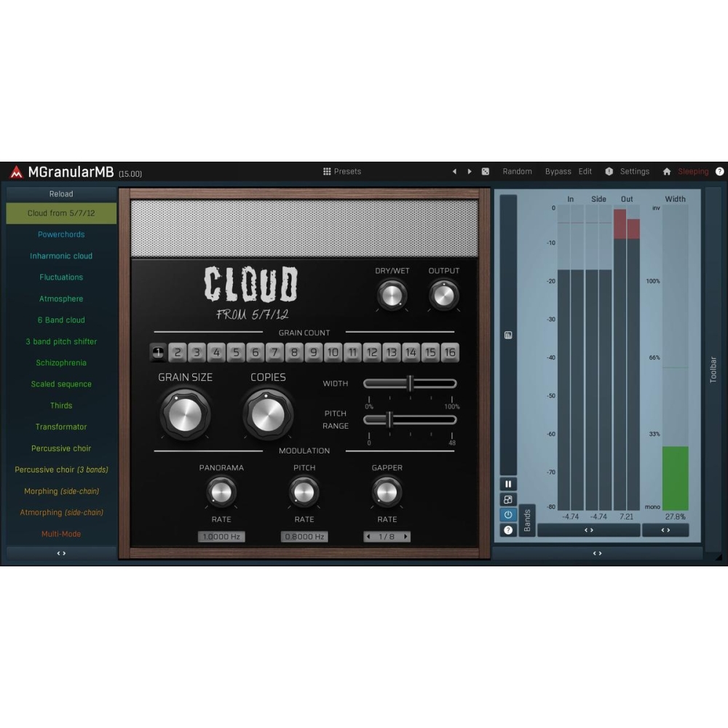
Task: Load the 3 band pitch shifter preset
Action: 61,341
